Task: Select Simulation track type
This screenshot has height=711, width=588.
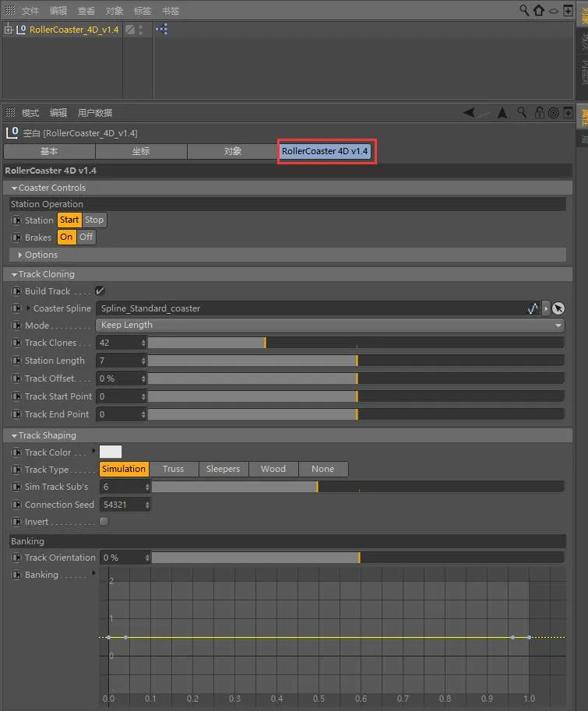Action: point(124,469)
